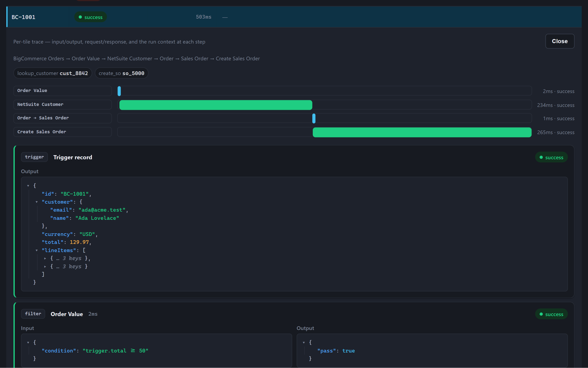Collapse the root object in Trigger record output
This screenshot has height=368, width=588.
(x=28, y=186)
